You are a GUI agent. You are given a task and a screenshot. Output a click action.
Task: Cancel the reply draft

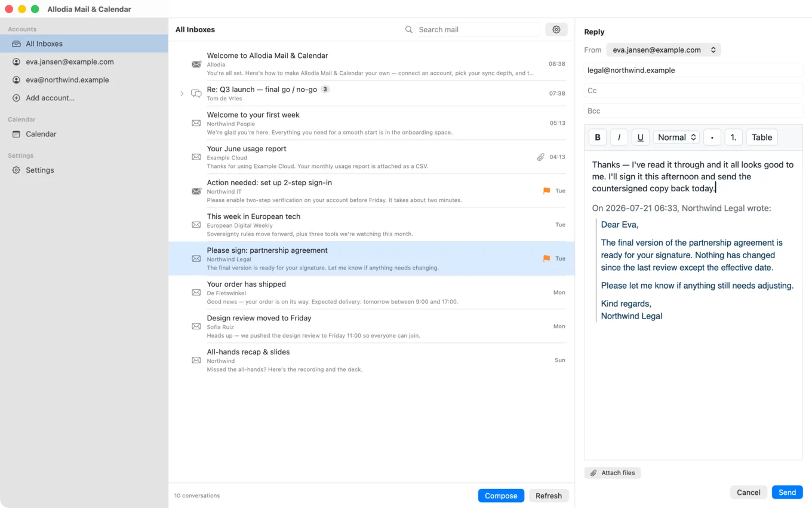coord(749,492)
